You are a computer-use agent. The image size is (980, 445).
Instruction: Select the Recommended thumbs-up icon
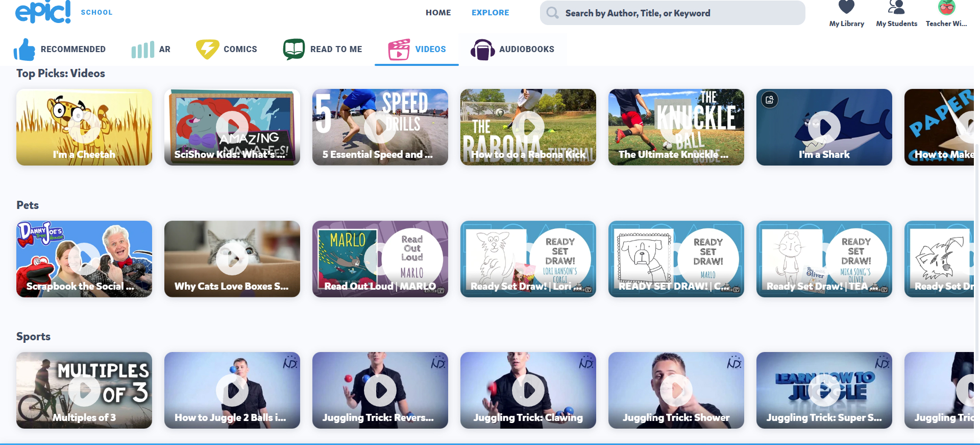tap(24, 50)
